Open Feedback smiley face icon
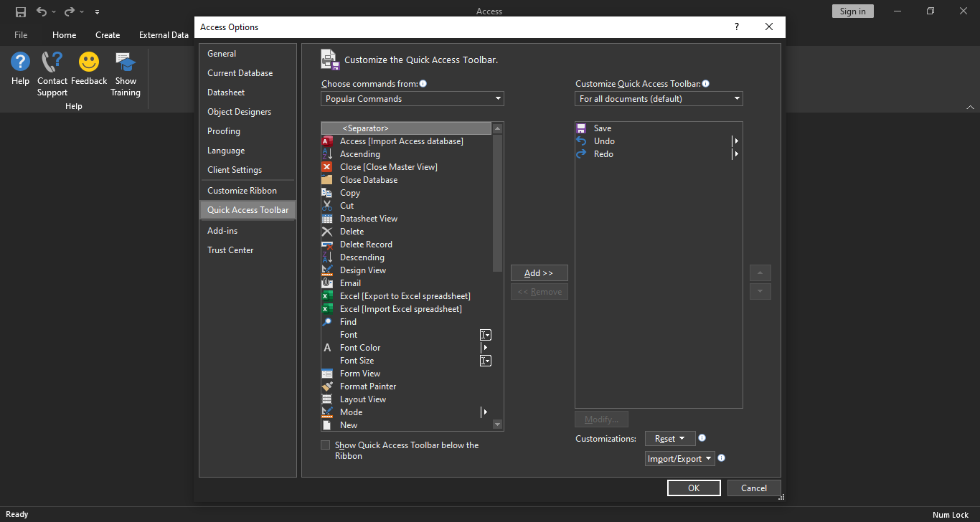Image resolution: width=980 pixels, height=522 pixels. pyautogui.click(x=89, y=62)
